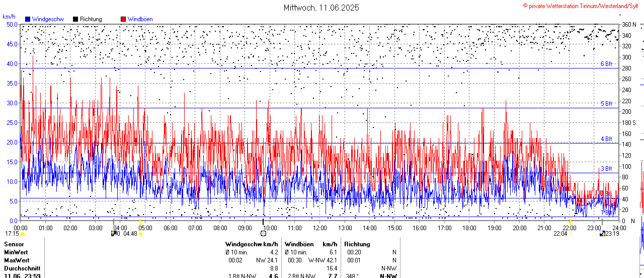Click the '6.1' minimum gust value
The height and width of the screenshot is (278, 644).
(333, 252)
